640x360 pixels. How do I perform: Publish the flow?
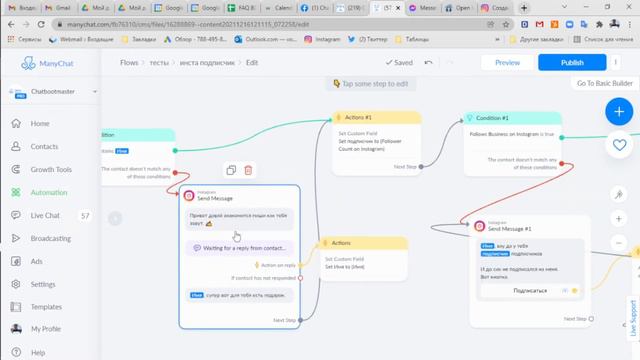point(572,62)
